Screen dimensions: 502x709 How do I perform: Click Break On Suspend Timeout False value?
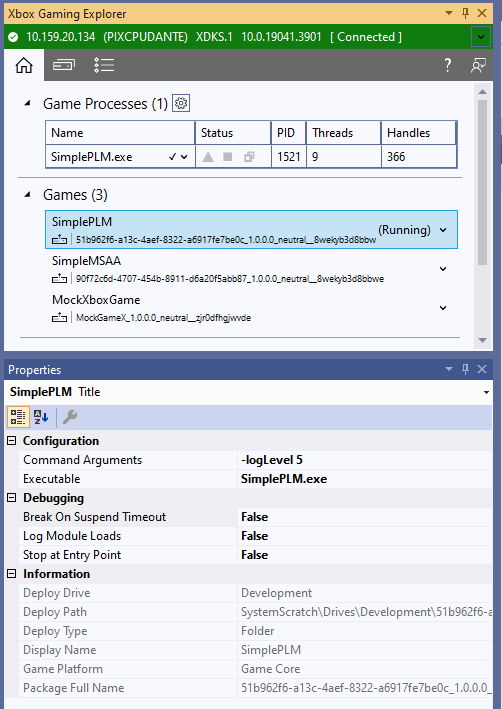[x=365, y=517]
